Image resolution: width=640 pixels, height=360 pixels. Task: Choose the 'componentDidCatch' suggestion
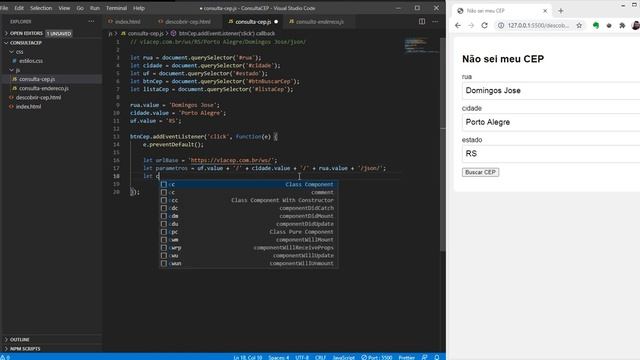coord(249,208)
